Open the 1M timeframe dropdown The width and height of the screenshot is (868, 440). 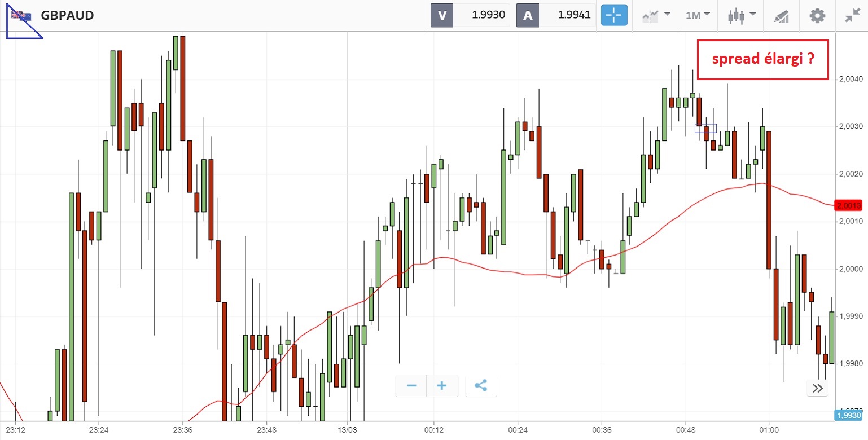click(x=698, y=15)
